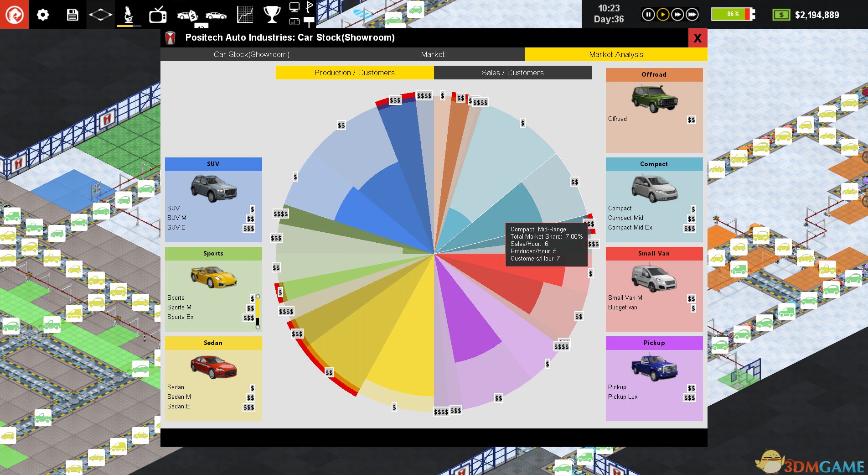The image size is (868, 475).
Task: Switch to the Market tab
Action: [434, 54]
